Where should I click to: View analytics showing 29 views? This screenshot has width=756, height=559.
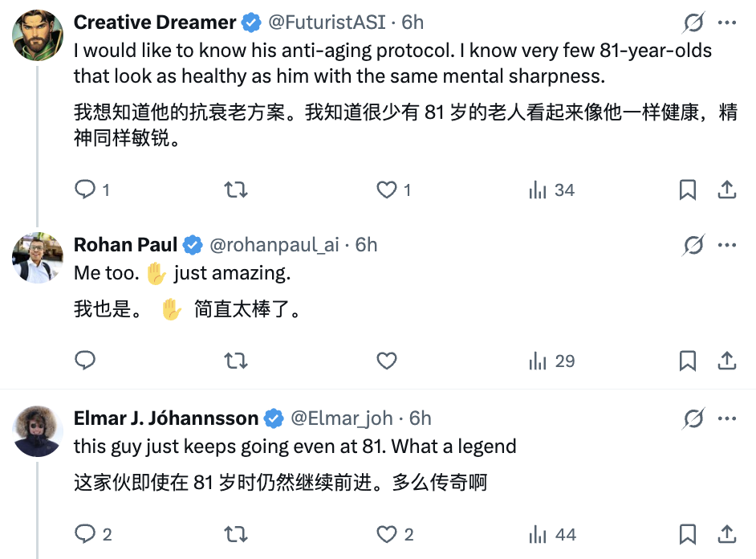pyautogui.click(x=552, y=361)
